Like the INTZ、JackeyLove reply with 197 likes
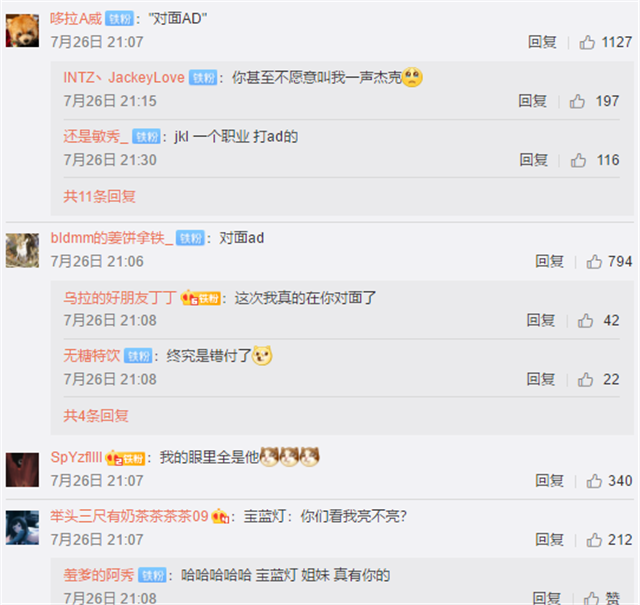640x605 pixels. click(x=577, y=101)
